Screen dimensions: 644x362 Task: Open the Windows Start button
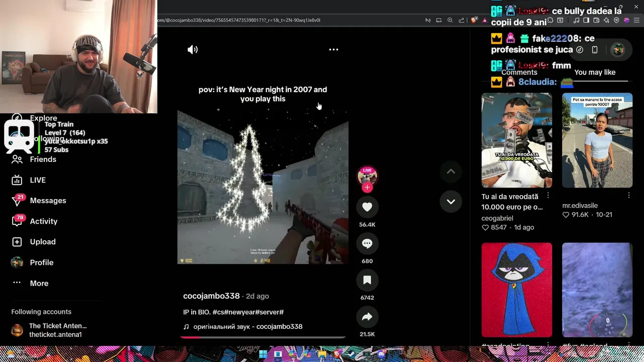pyautogui.click(x=263, y=354)
